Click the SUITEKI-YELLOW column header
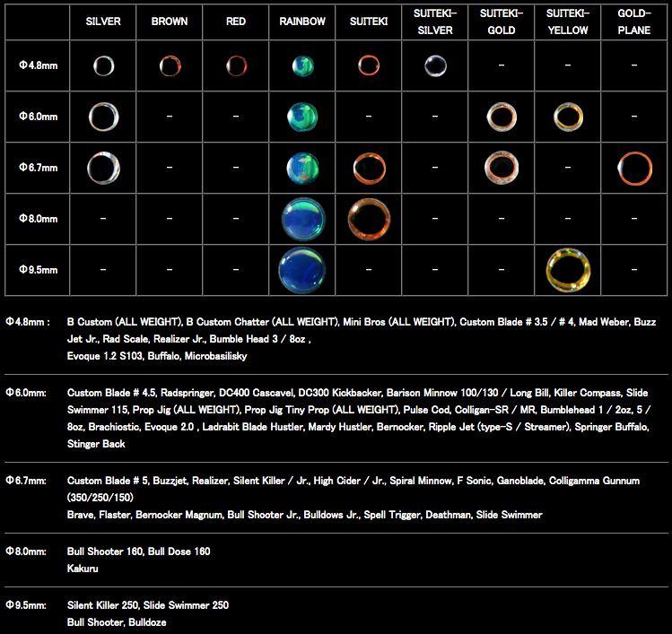The height and width of the screenshot is (634, 672). (568, 22)
